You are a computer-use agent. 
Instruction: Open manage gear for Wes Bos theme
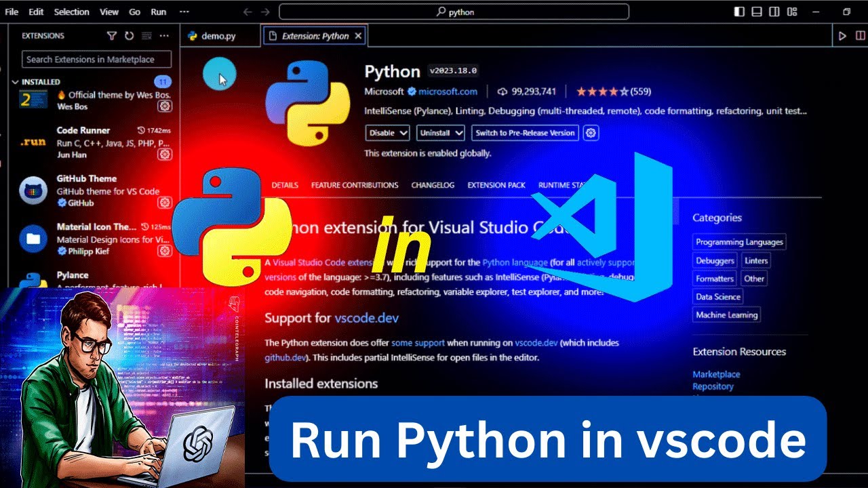coord(165,106)
